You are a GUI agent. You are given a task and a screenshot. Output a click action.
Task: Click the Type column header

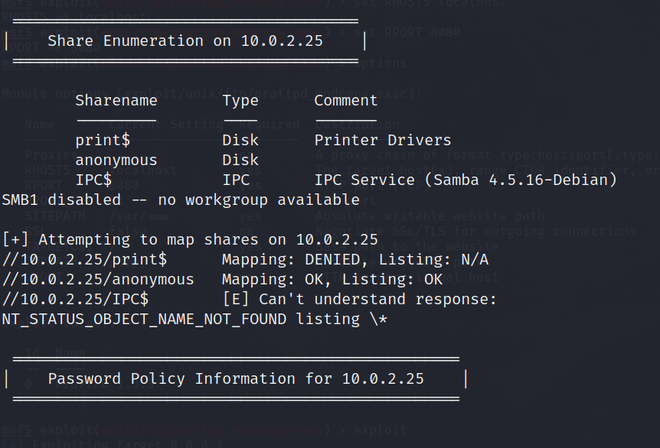click(x=240, y=100)
